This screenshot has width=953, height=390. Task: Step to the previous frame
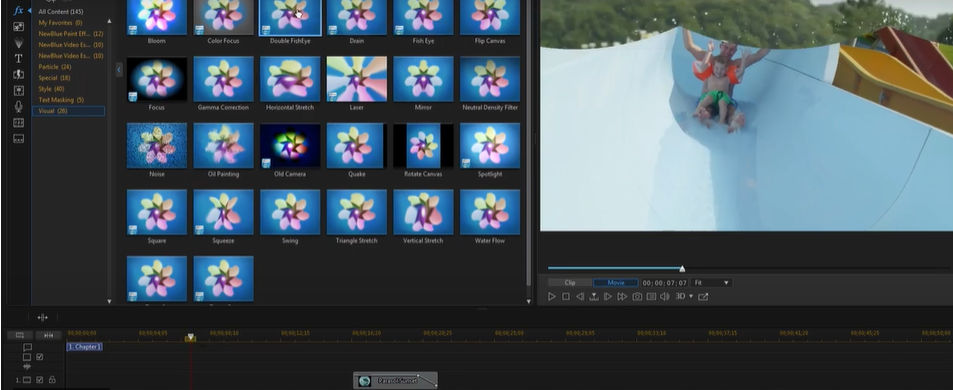coord(580,296)
